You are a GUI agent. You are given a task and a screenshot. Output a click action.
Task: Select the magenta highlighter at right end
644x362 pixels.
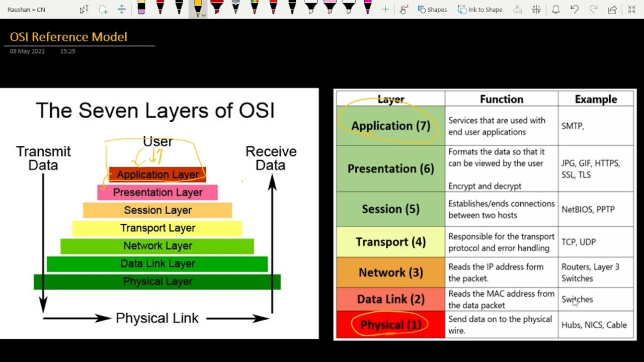coord(368,7)
